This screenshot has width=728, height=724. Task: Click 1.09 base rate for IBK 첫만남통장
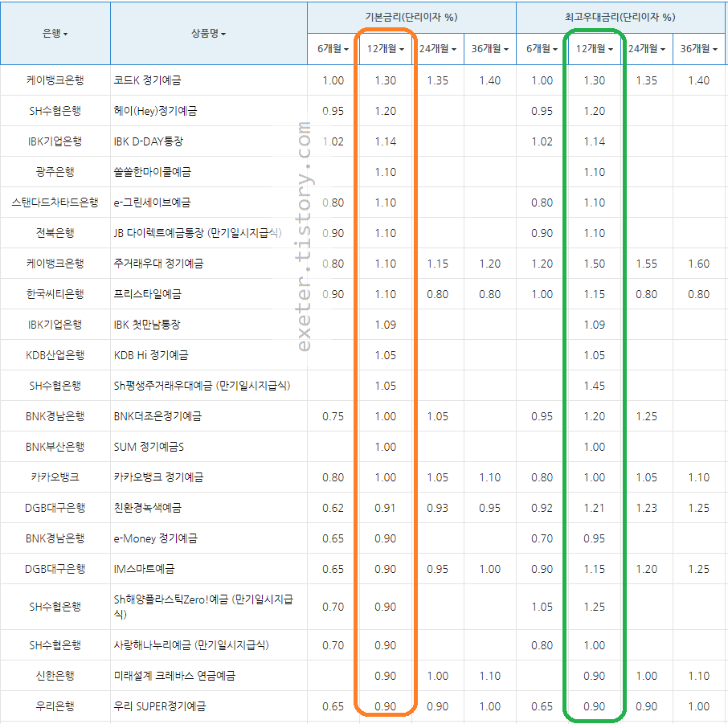386,325
